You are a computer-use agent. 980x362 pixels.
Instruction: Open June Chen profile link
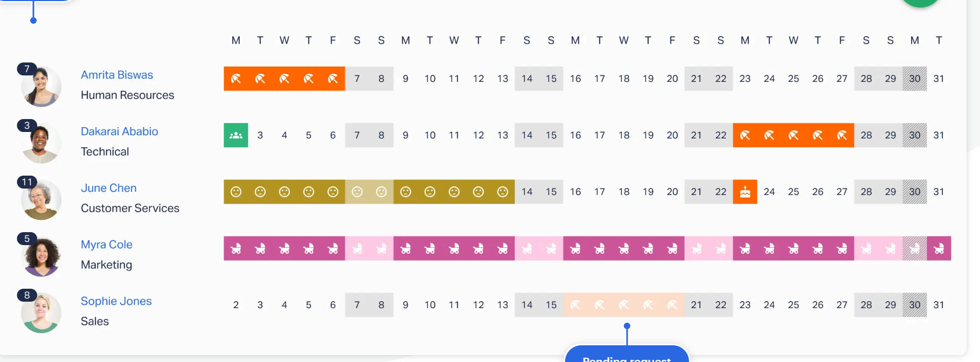click(109, 188)
